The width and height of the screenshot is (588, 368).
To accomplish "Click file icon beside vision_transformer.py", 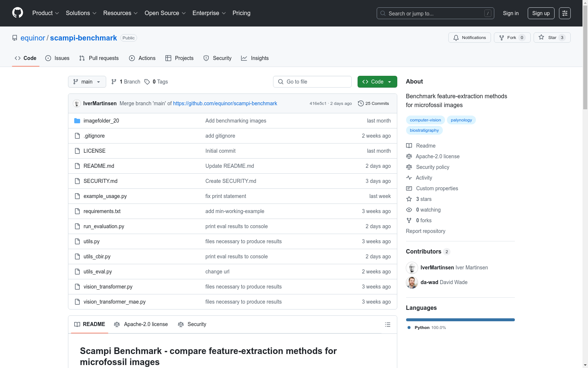I will pyautogui.click(x=77, y=287).
